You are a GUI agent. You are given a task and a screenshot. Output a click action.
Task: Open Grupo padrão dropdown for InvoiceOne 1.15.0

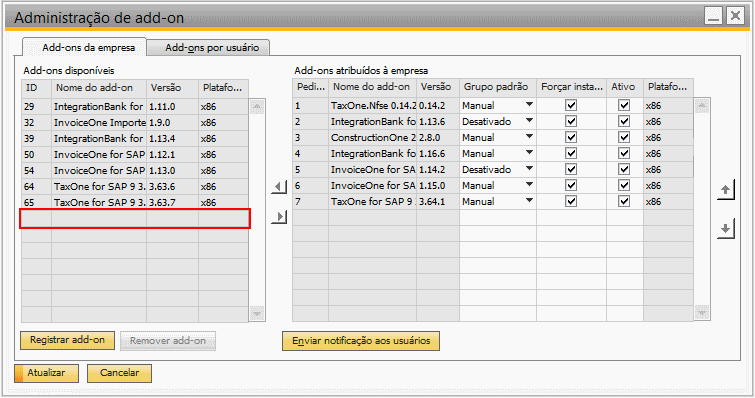pyautogui.click(x=529, y=184)
